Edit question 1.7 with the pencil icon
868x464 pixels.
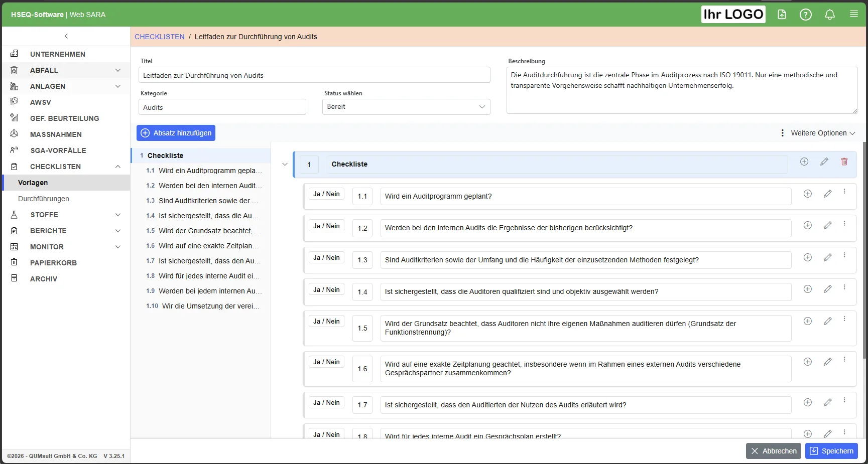(828, 402)
